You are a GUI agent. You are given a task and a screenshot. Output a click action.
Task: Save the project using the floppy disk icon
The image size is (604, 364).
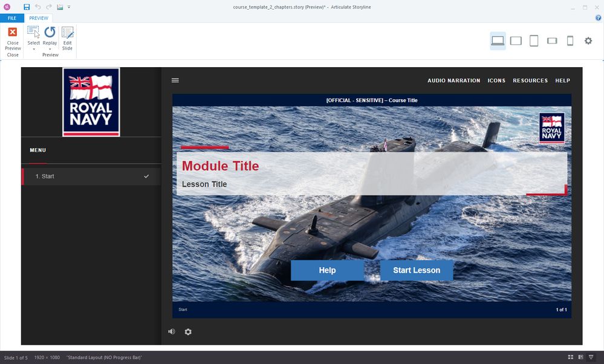(27, 7)
